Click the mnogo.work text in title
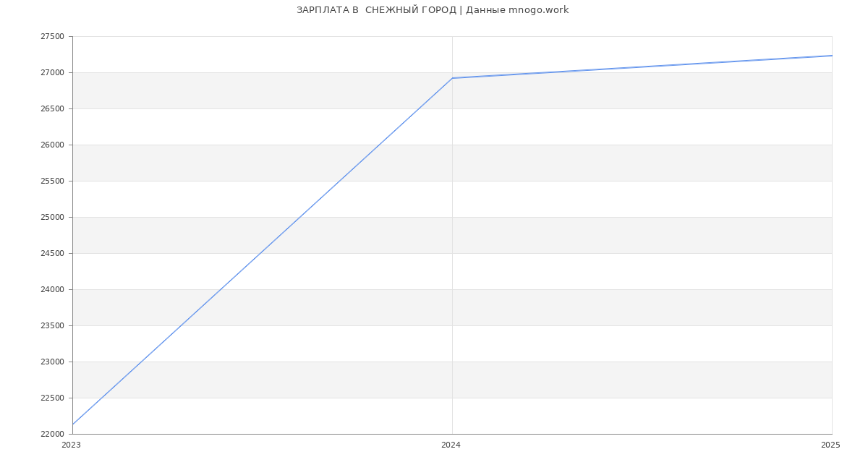 (x=538, y=10)
